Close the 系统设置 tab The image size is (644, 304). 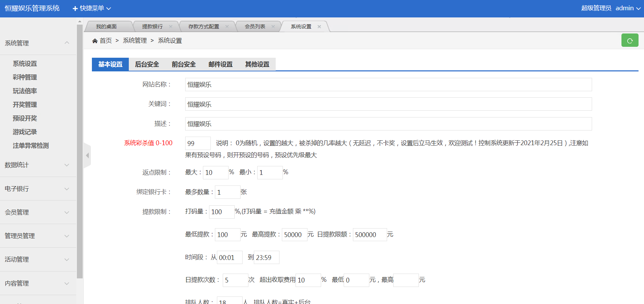pos(319,27)
